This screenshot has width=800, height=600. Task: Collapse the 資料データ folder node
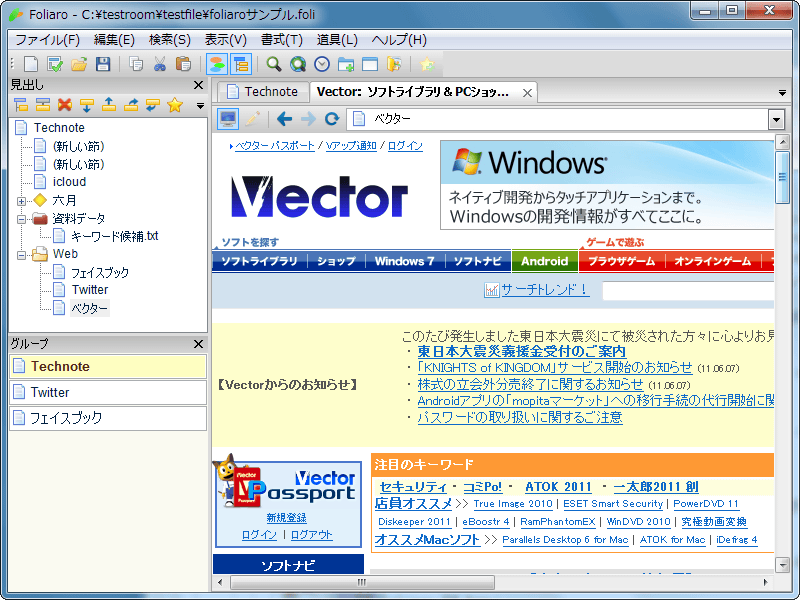pos(21,219)
